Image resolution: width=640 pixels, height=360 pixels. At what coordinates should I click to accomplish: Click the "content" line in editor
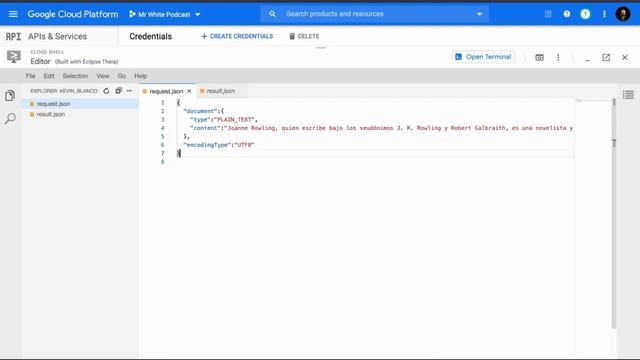382,128
